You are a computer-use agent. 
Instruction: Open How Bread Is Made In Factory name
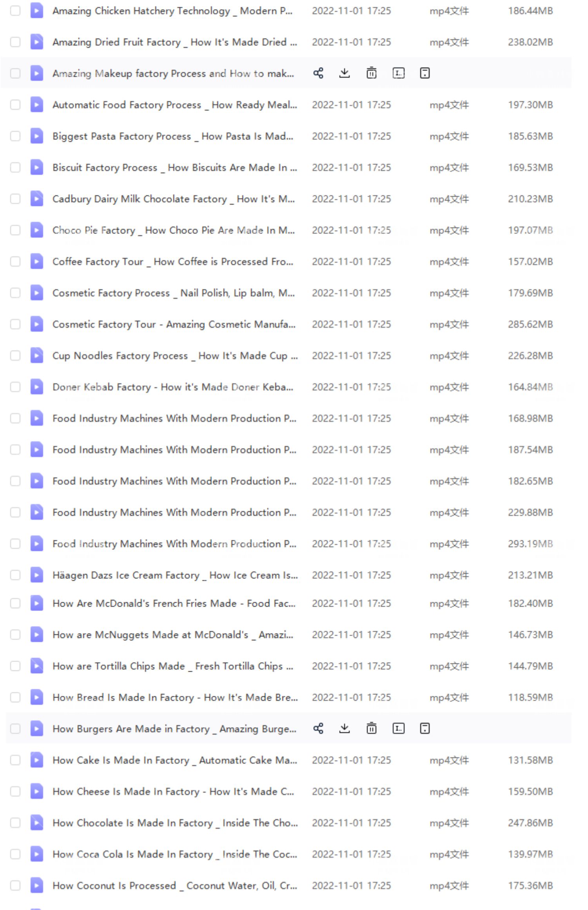pos(175,698)
